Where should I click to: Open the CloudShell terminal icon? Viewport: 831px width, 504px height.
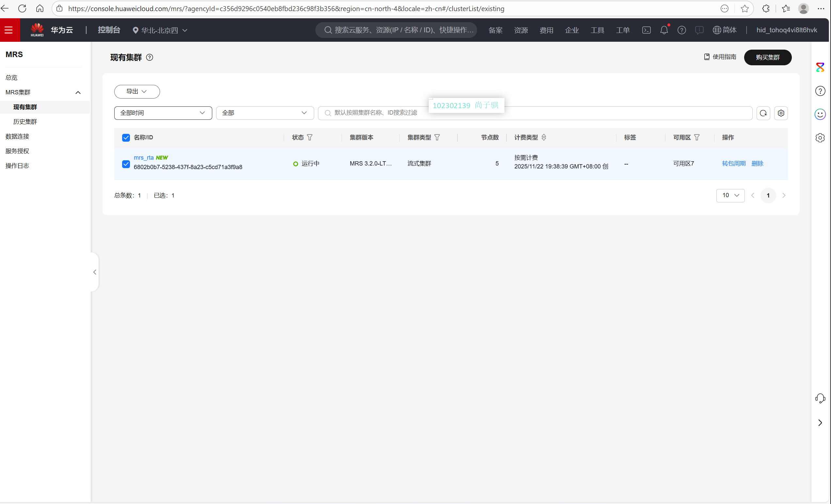tap(646, 30)
